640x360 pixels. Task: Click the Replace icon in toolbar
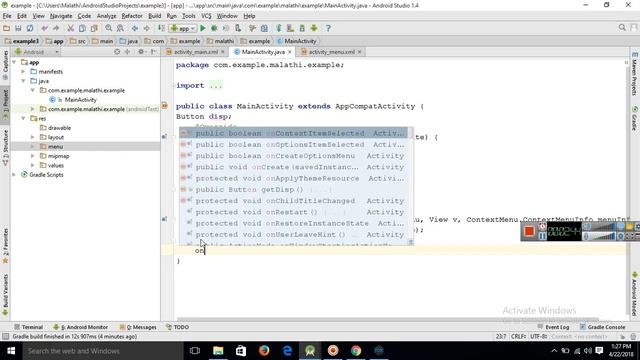[x=120, y=28]
